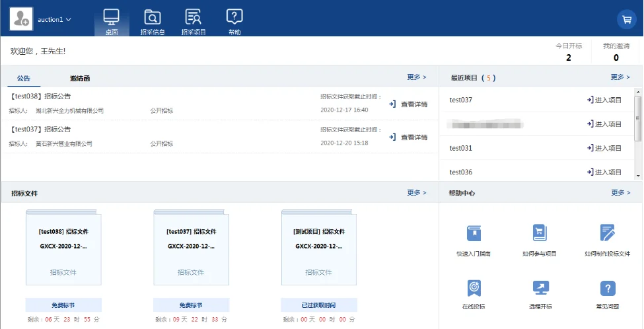The height and width of the screenshot is (329, 644).
Task: Click the user avatar icon
Action: click(21, 18)
